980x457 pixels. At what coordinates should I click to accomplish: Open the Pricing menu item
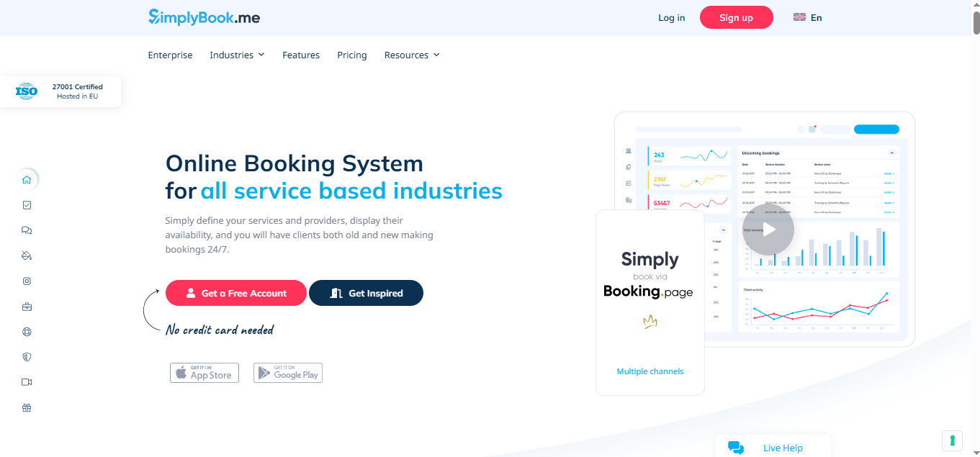click(x=352, y=55)
